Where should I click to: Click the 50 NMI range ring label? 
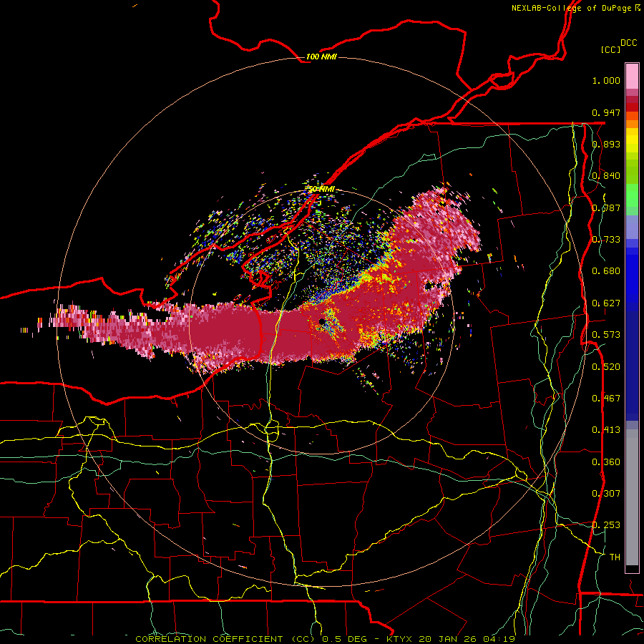click(x=321, y=190)
